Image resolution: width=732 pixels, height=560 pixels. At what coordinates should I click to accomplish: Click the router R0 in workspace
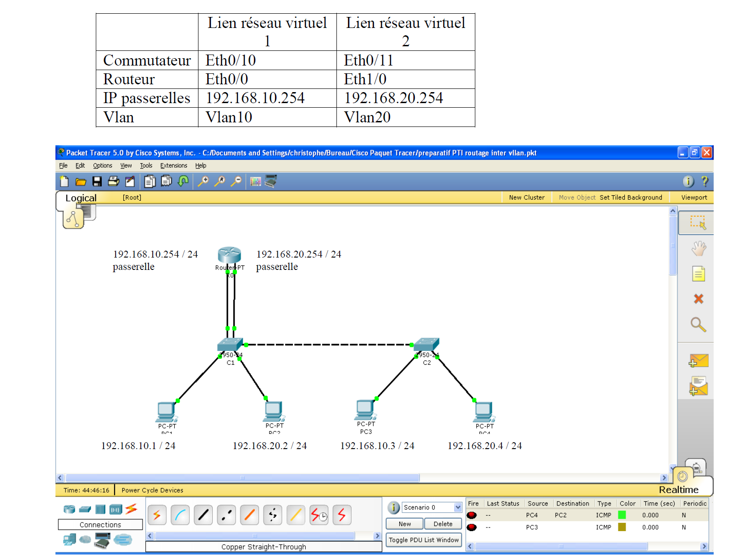pyautogui.click(x=229, y=255)
